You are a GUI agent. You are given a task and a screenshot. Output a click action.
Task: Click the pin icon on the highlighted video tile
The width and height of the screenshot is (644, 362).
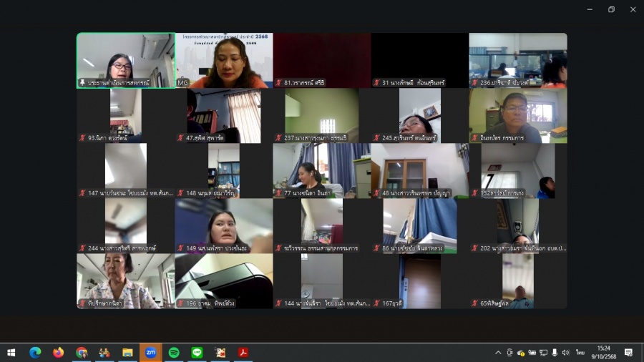point(82,83)
